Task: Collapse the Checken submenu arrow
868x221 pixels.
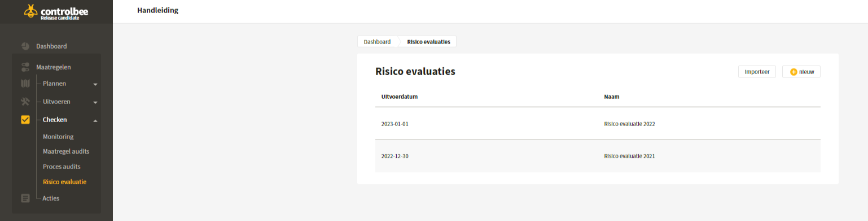Action: point(95,120)
